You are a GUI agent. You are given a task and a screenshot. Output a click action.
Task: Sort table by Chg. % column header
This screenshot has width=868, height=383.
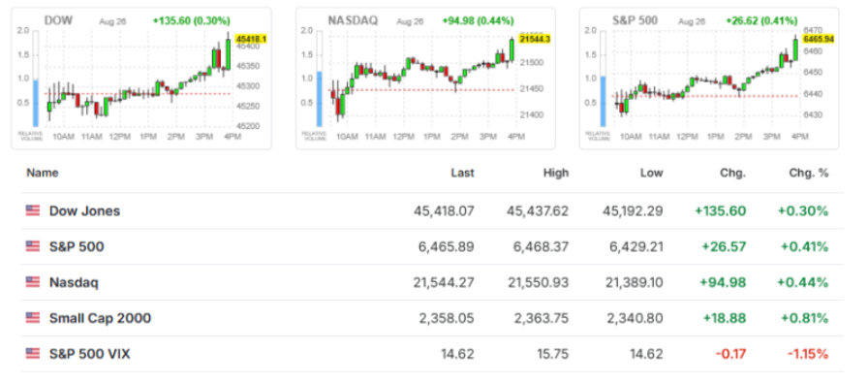tap(809, 173)
